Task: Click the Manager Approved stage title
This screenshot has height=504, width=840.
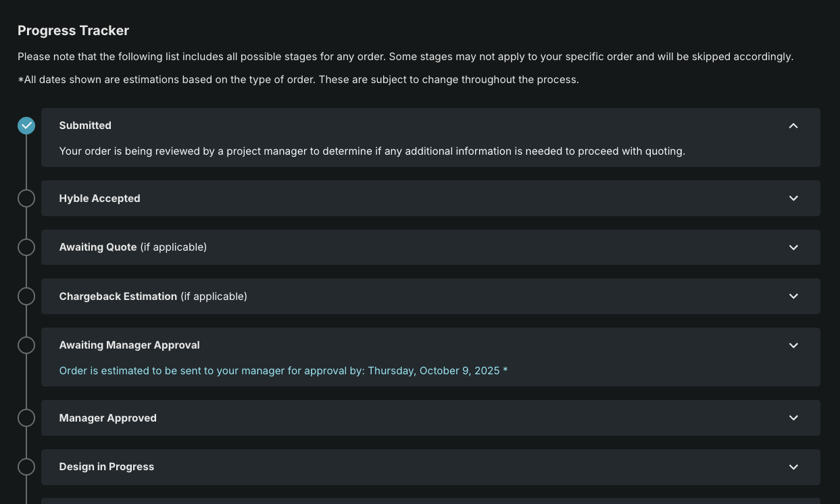Action: (107, 418)
